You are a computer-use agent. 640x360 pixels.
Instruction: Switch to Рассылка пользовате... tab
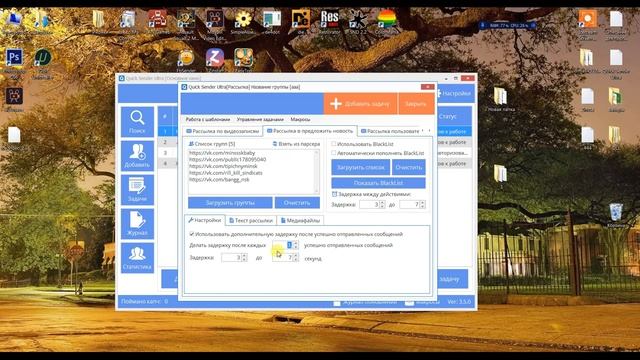coord(390,131)
